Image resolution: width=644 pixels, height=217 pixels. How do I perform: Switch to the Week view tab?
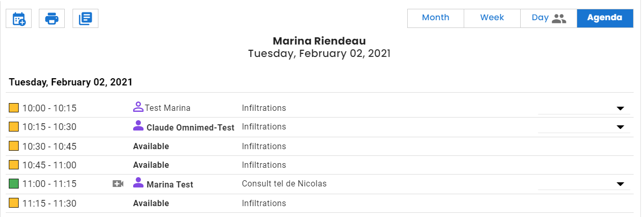coord(492,18)
